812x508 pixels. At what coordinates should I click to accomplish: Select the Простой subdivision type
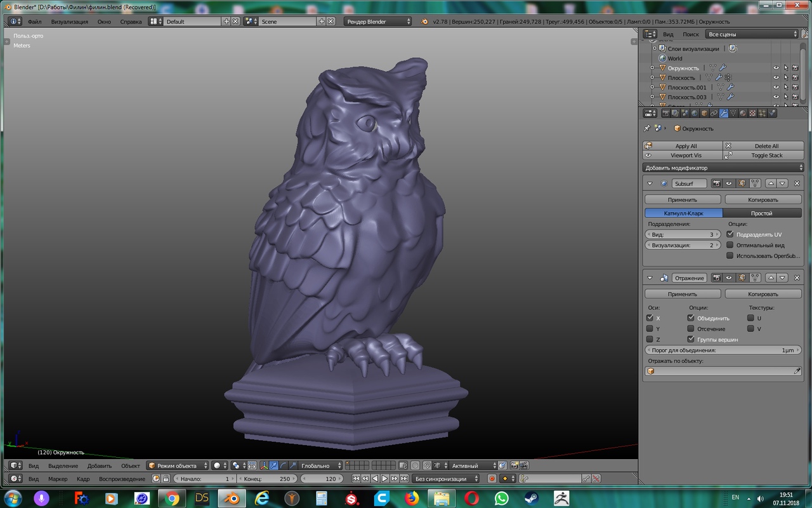[x=761, y=213]
